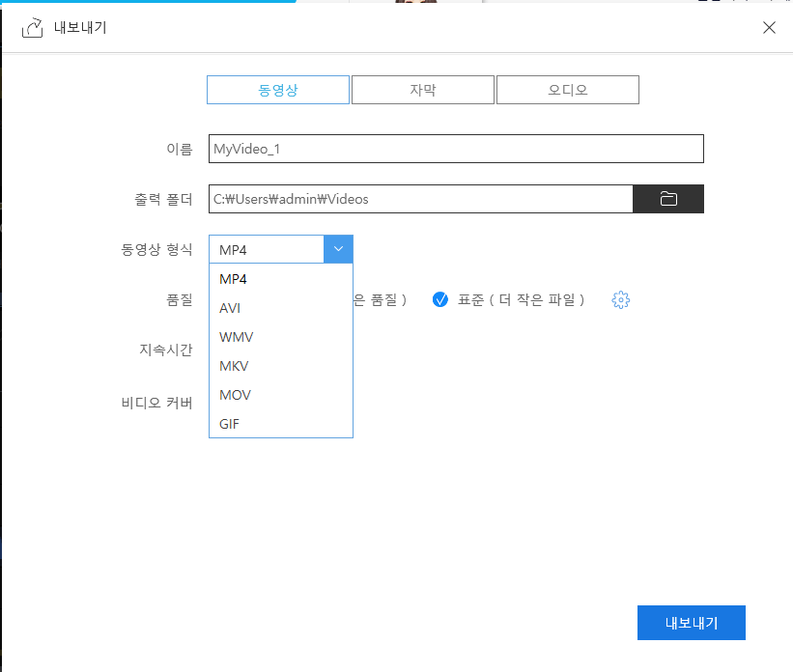The image size is (793, 672).
Task: Switch to the 자막 tab
Action: 422,89
